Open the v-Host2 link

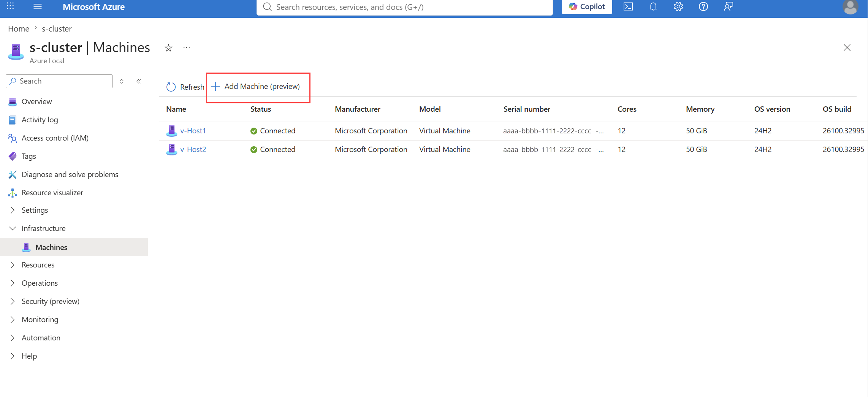(x=193, y=149)
